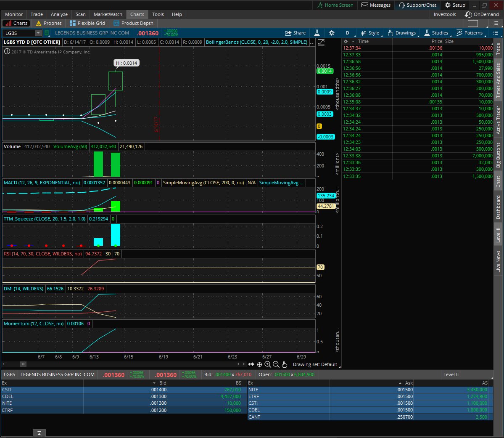Select the pan hand tool
504x438 pixels.
[285, 364]
